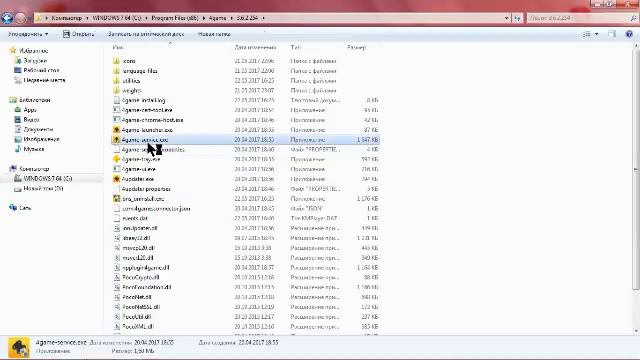Image resolution: width=640 pixels, height=360 pixels.
Task: Click the 4game-tray.exe yellow icon
Action: pos(116,159)
